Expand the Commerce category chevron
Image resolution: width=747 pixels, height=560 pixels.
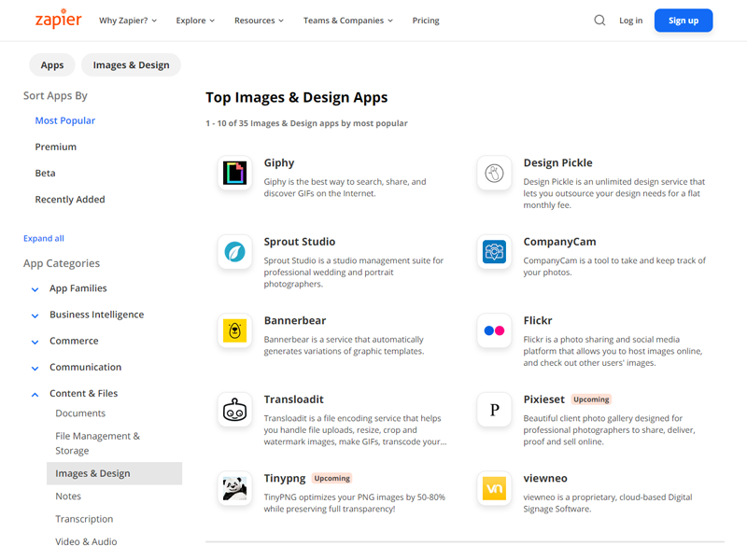(x=35, y=342)
